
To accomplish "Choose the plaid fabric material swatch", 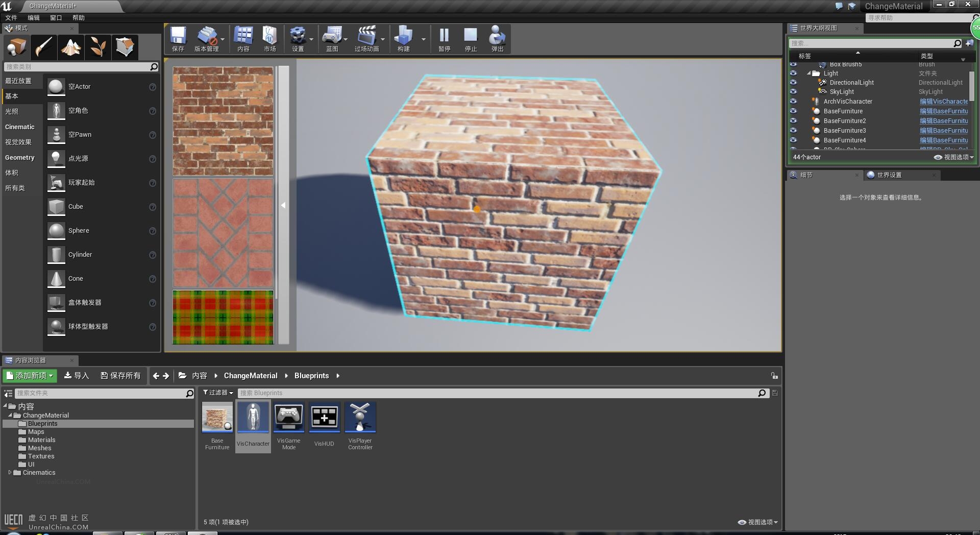I will [223, 317].
